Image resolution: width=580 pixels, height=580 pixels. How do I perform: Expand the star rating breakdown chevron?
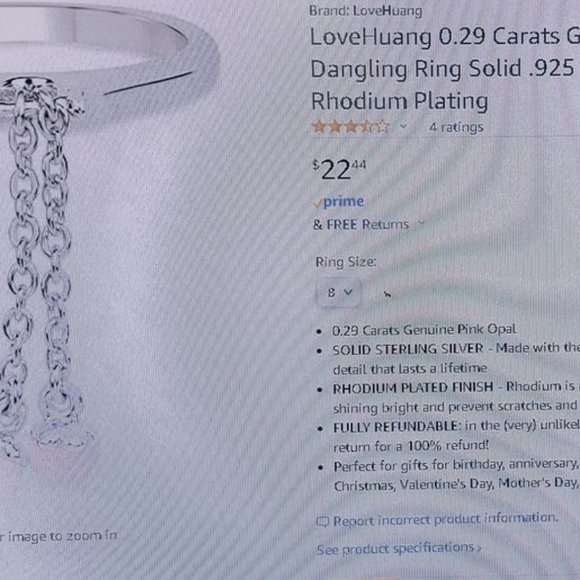click(403, 127)
